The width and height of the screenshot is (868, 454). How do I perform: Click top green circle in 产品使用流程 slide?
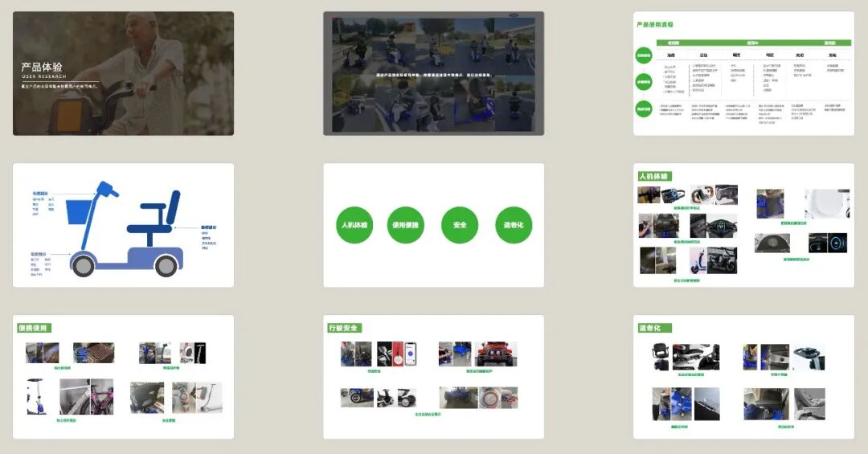(x=643, y=55)
